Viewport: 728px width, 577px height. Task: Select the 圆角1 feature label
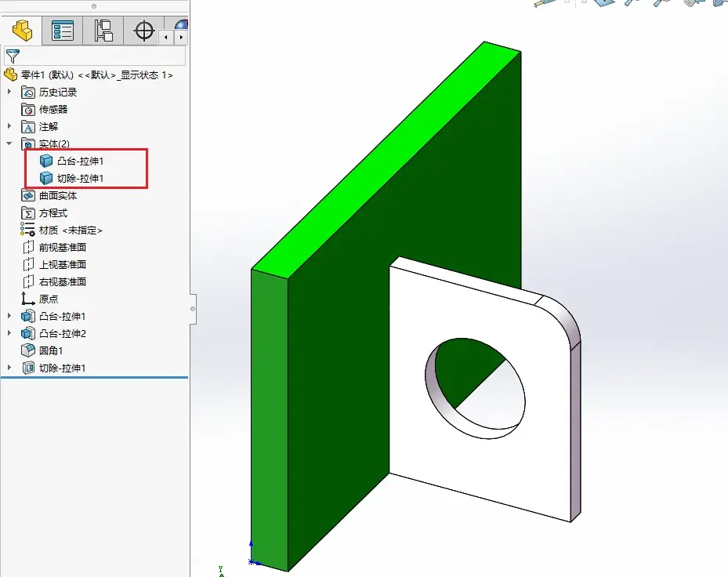51,350
